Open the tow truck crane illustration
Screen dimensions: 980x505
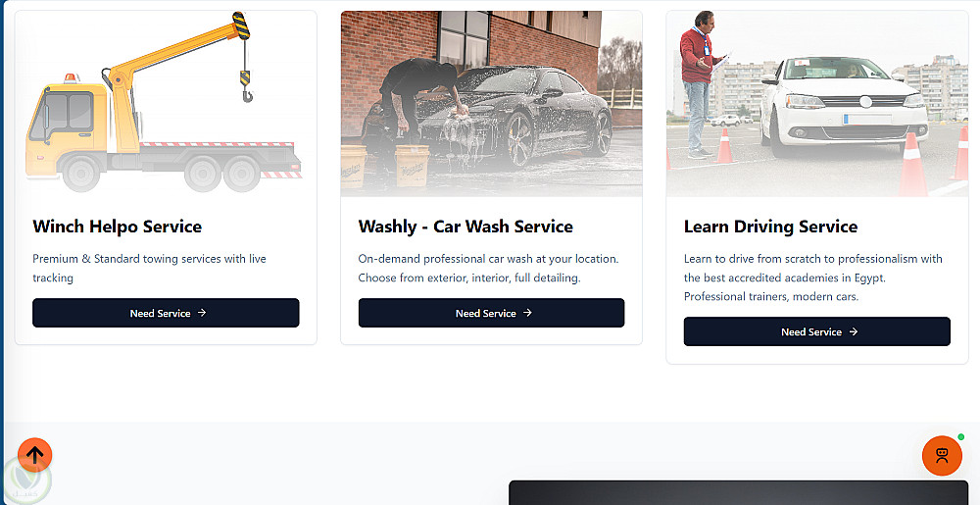coord(166,103)
